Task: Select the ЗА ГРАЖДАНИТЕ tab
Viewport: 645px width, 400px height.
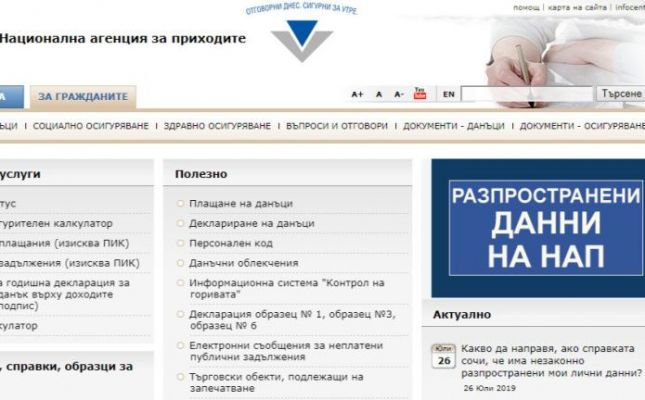Action: tap(83, 96)
